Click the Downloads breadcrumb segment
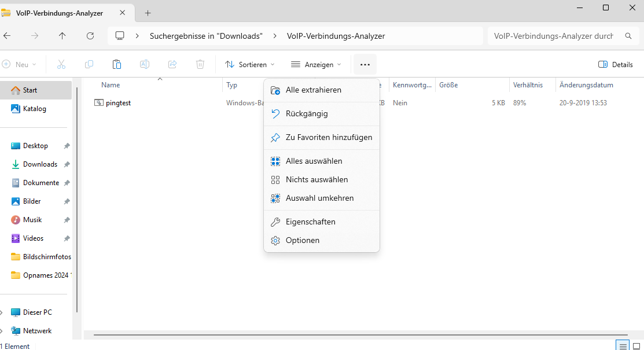644x350 pixels. [x=206, y=36]
